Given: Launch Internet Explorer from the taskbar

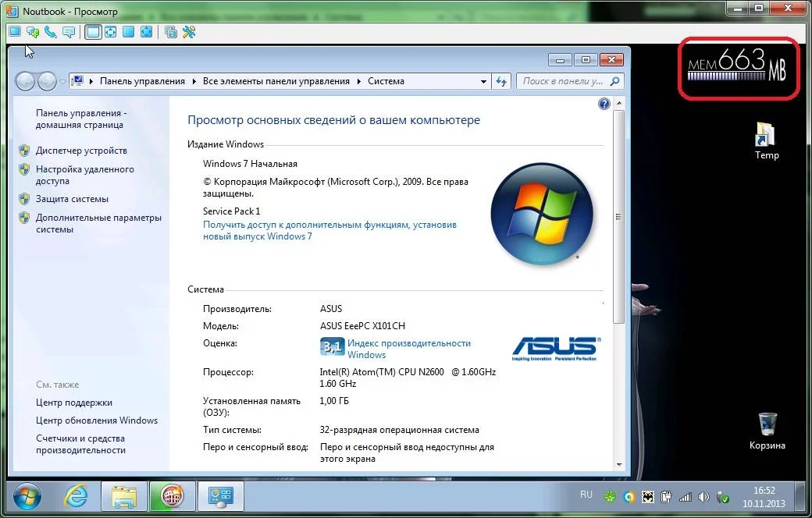Looking at the screenshot, I should [76, 497].
